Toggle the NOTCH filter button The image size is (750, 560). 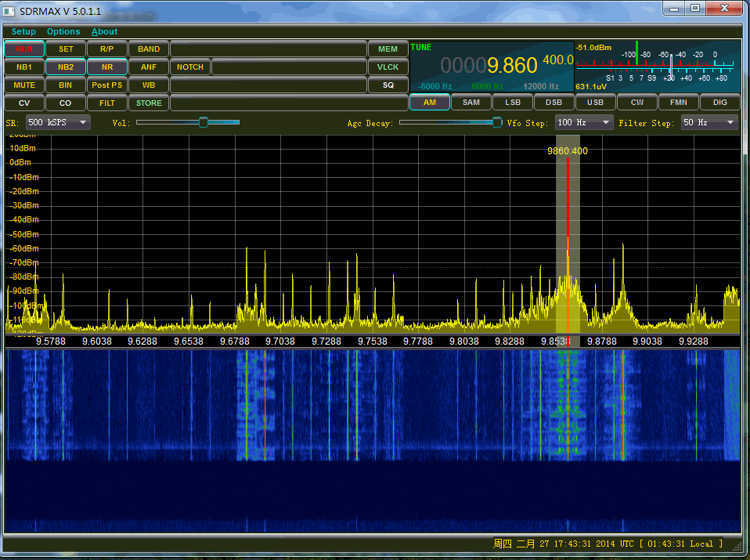190,67
